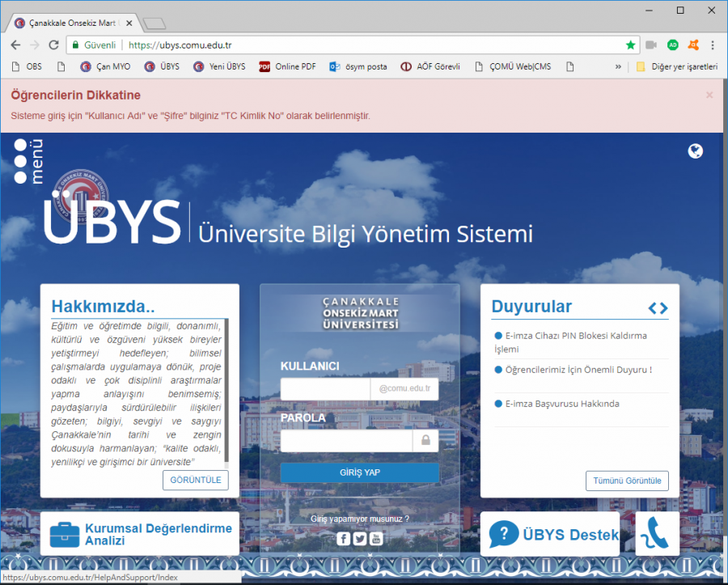Viewport: 728px width, 585px height.
Task: Click the GİRİŞ YAP login button
Action: tap(360, 473)
